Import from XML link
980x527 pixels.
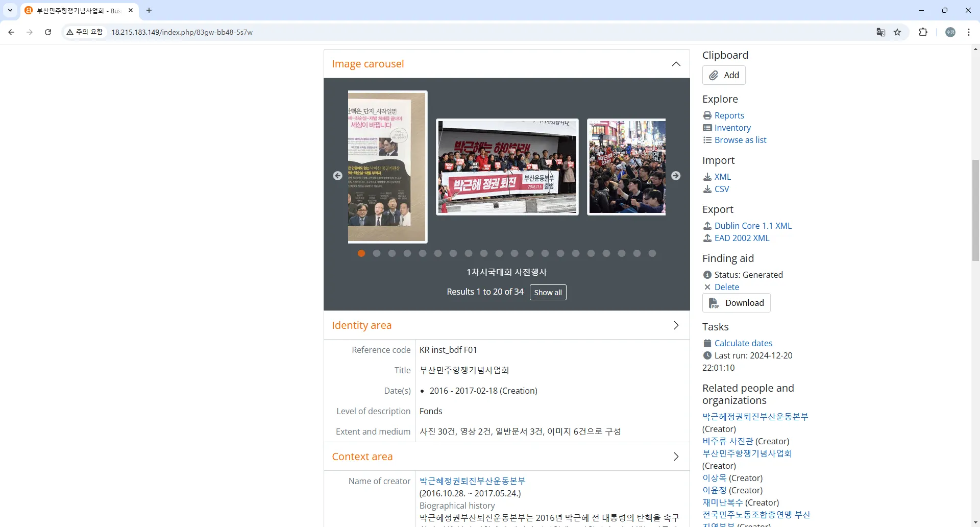[x=723, y=177]
